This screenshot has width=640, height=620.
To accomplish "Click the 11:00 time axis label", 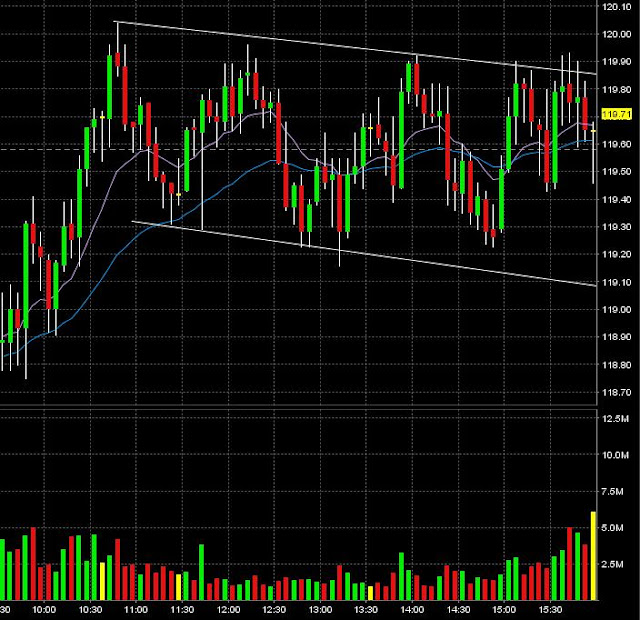I will [136, 610].
